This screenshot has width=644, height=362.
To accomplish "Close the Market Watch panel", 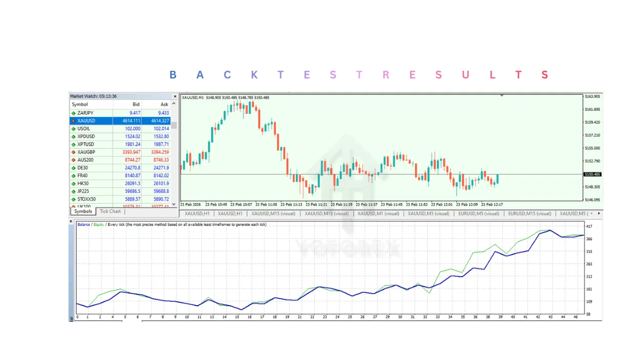I will click(175, 97).
